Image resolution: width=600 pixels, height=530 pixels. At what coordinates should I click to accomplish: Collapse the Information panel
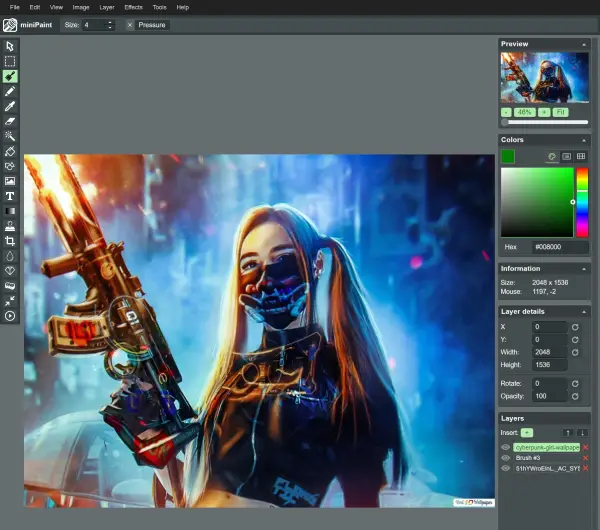584,269
